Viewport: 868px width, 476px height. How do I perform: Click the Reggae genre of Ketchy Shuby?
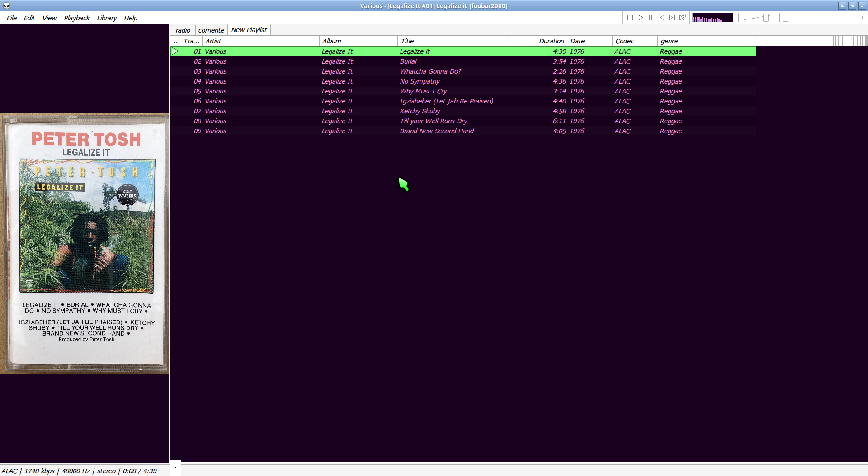point(671,111)
